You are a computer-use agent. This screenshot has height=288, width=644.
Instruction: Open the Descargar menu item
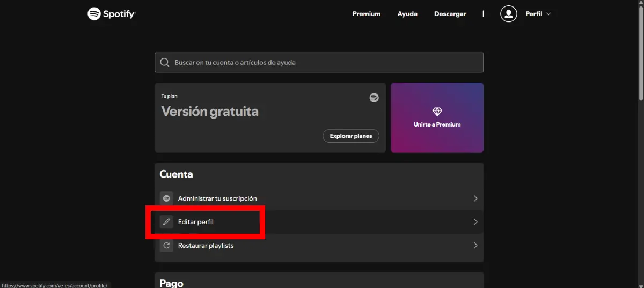(450, 14)
